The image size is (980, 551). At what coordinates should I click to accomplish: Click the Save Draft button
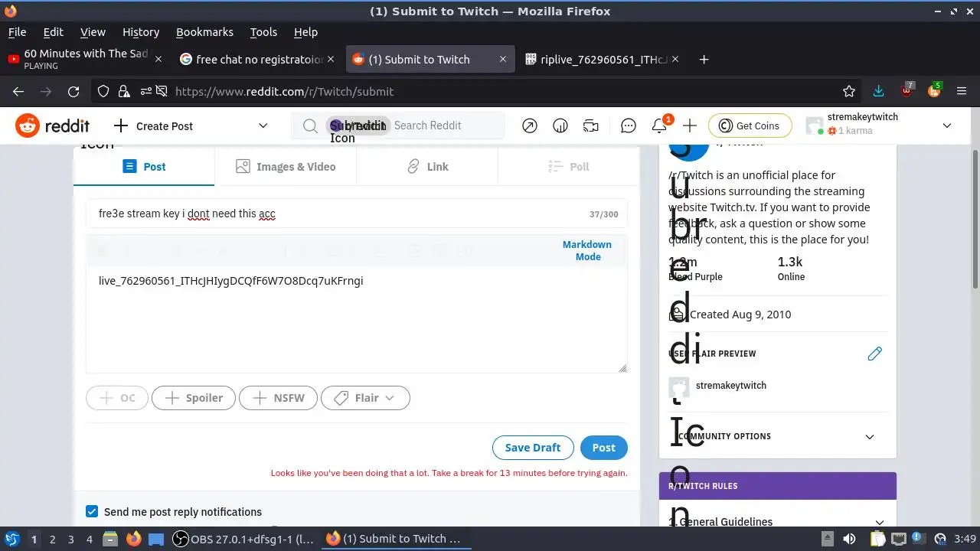click(x=533, y=448)
